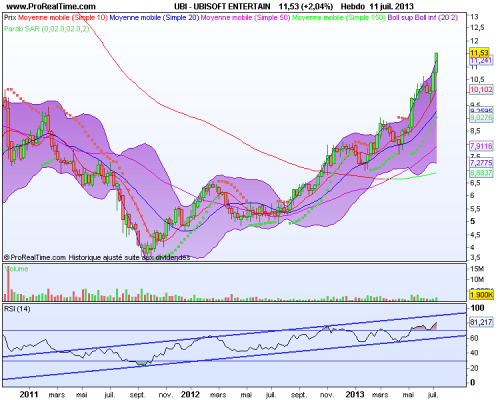
Task: Select the Moyenne mobile (Simple 20) legend label
Action: 154,17
